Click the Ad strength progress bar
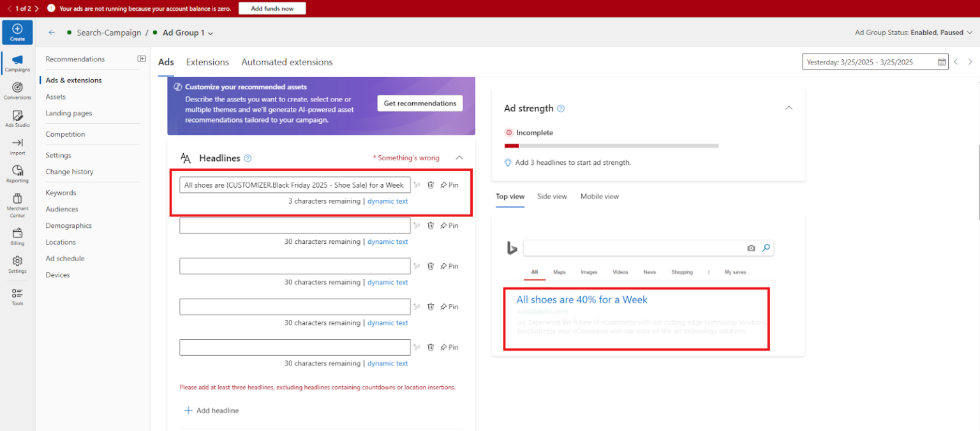980x431 pixels. pyautogui.click(x=611, y=146)
